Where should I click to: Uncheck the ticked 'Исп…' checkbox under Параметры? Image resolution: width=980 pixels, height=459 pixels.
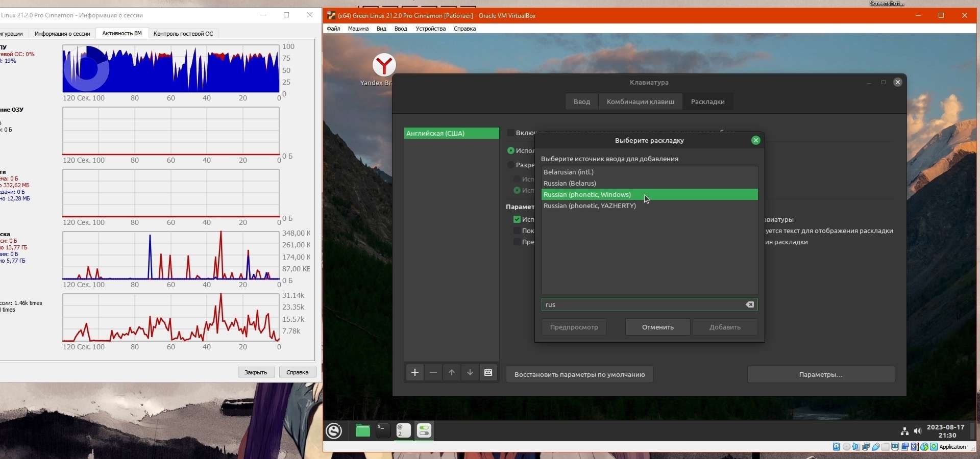point(517,219)
